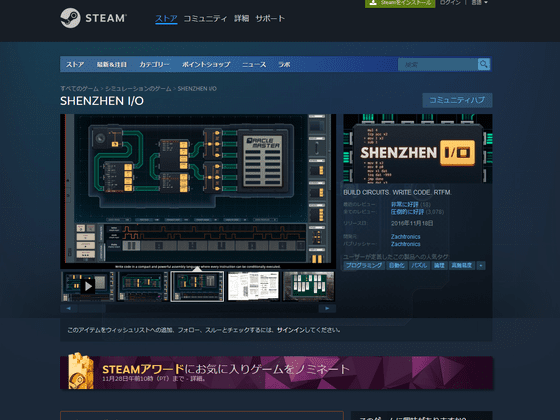
Task: Click the ログイン link
Action: pos(450,2)
